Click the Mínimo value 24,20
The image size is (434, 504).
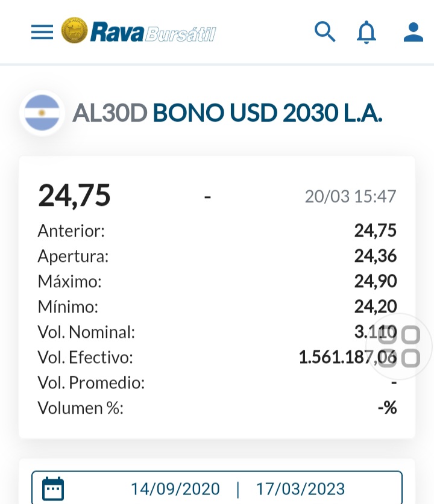coord(375,306)
